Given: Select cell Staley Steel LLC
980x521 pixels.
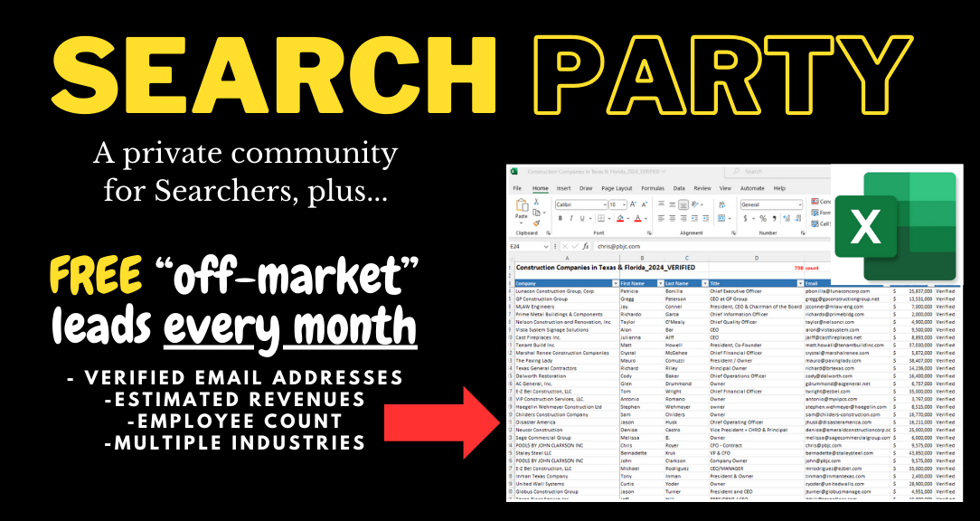Looking at the screenshot, I should (x=566, y=451).
